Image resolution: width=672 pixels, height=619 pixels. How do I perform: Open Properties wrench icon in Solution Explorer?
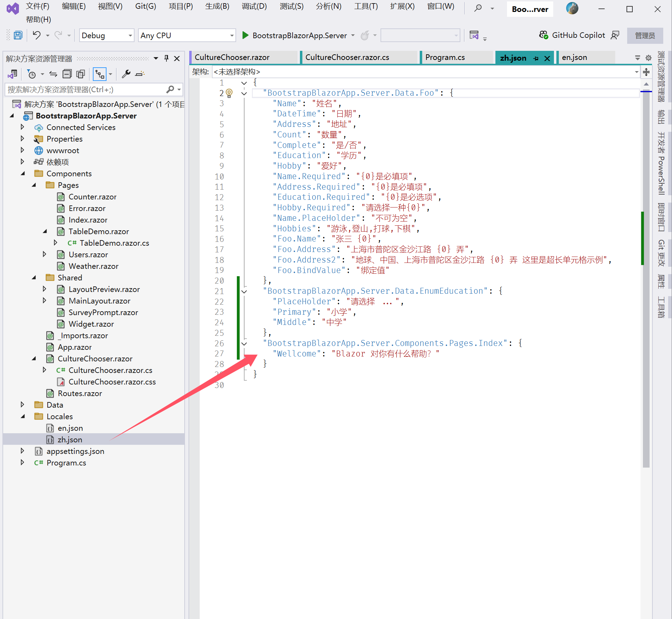pos(126,74)
